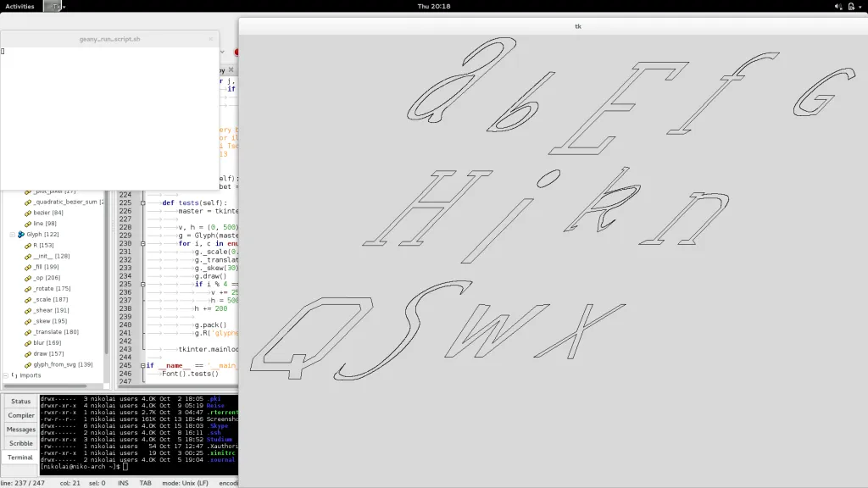
Task: Click the 'TAB' status bar indicator
Action: pyautogui.click(x=145, y=483)
